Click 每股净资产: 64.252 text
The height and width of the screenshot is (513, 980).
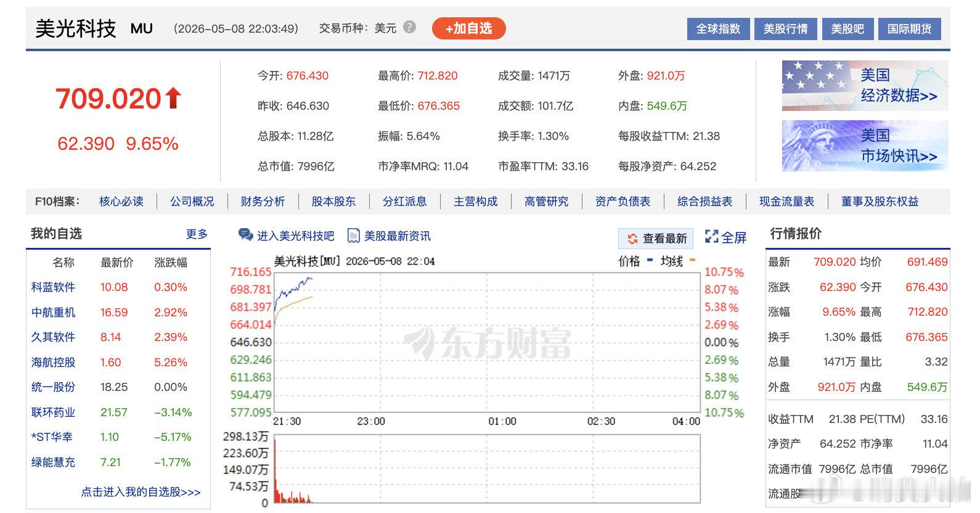tap(667, 166)
